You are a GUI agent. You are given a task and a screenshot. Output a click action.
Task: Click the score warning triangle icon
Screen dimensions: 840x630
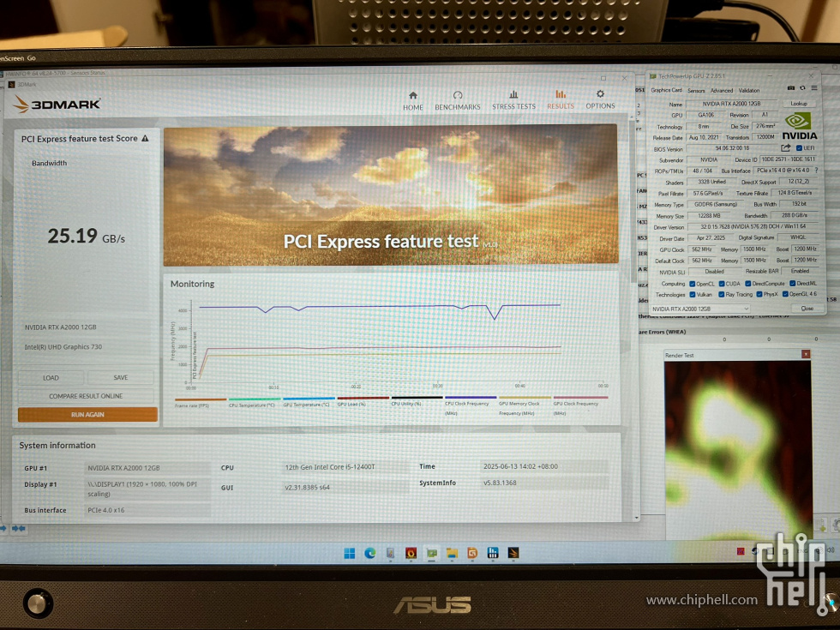coord(145,138)
